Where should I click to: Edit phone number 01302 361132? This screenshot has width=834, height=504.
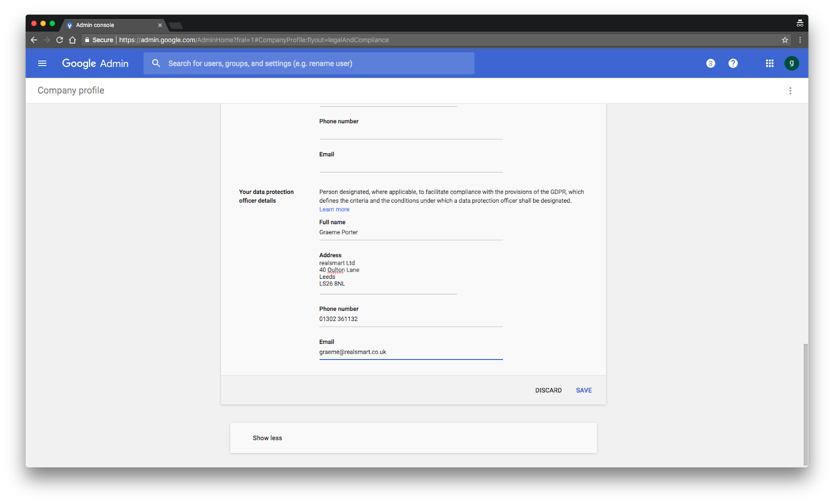[x=411, y=319]
